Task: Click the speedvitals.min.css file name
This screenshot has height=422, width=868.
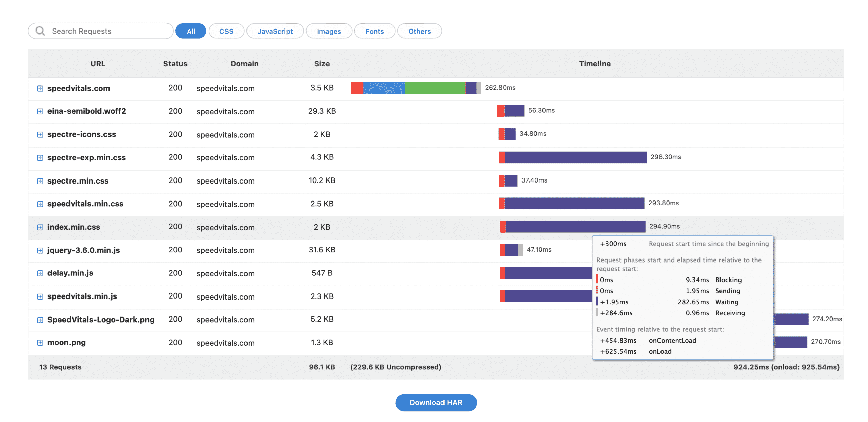Action: pyautogui.click(x=85, y=204)
